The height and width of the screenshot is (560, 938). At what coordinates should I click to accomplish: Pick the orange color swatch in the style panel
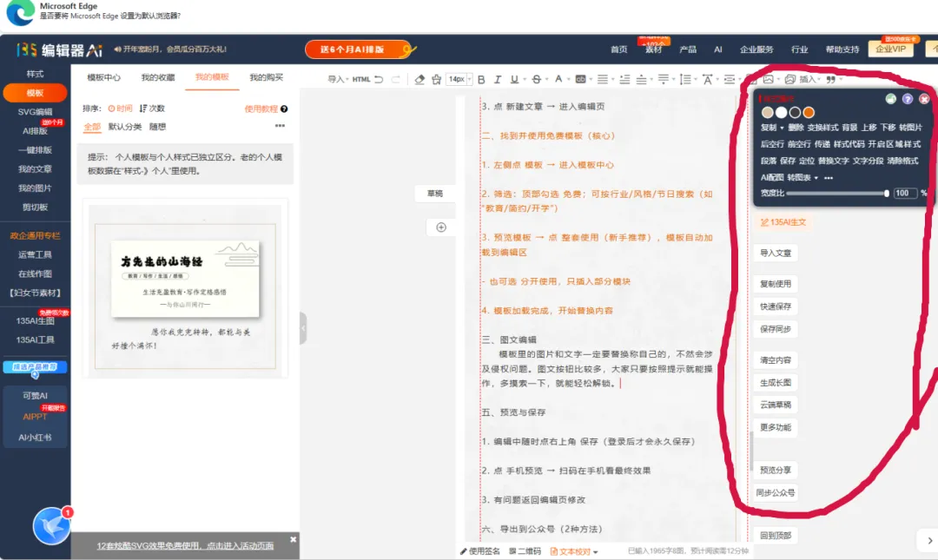(x=809, y=113)
